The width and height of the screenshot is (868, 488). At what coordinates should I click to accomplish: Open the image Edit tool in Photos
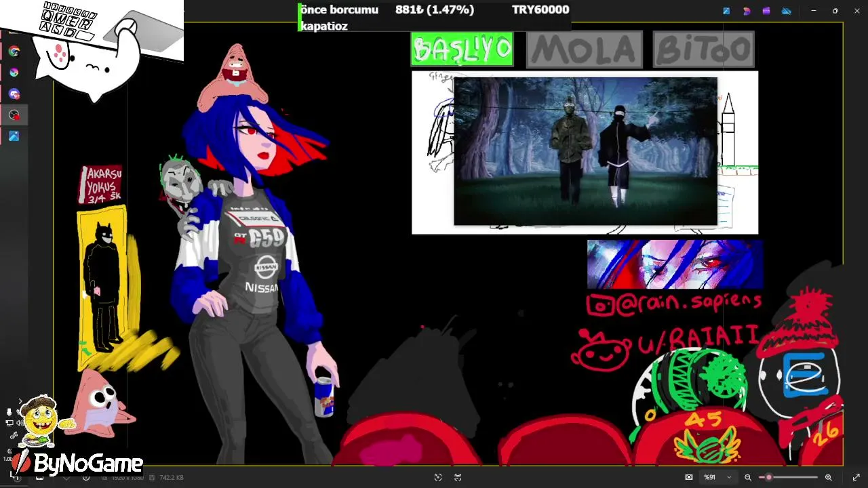(x=726, y=11)
